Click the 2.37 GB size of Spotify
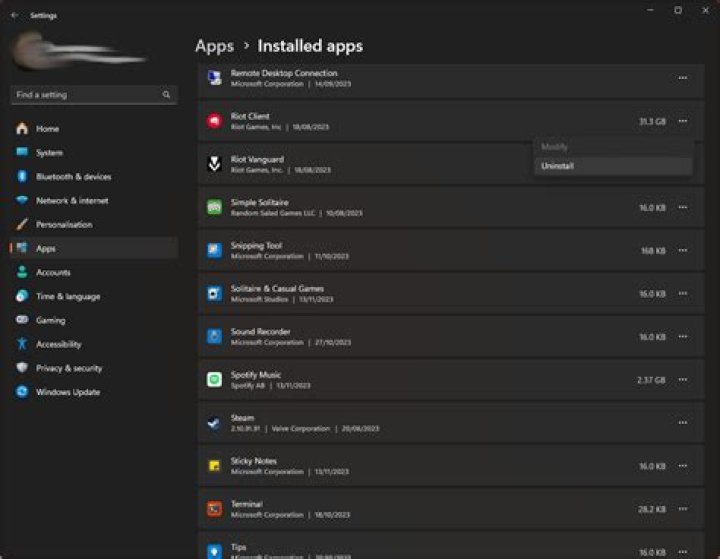Viewport: 720px width, 559px height. (x=651, y=380)
